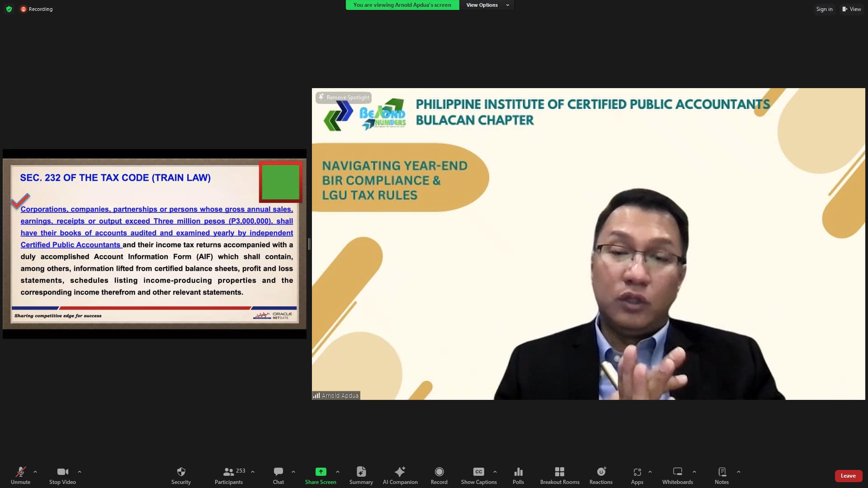Click the Recording indicator
The image size is (868, 488).
point(37,9)
